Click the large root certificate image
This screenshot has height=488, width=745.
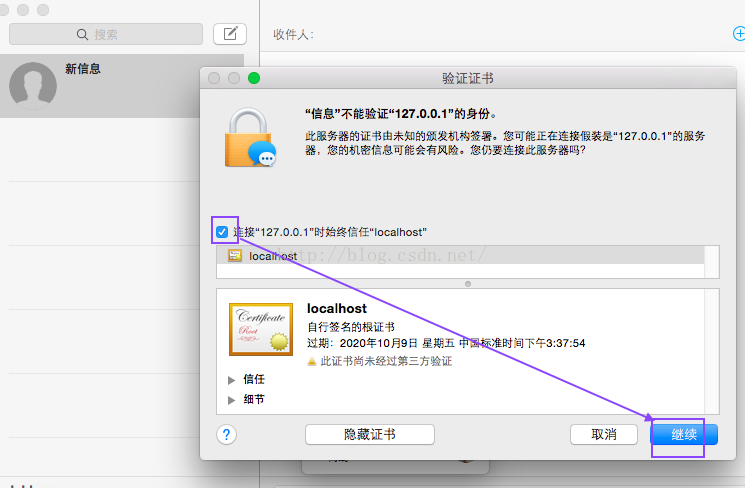tap(261, 329)
